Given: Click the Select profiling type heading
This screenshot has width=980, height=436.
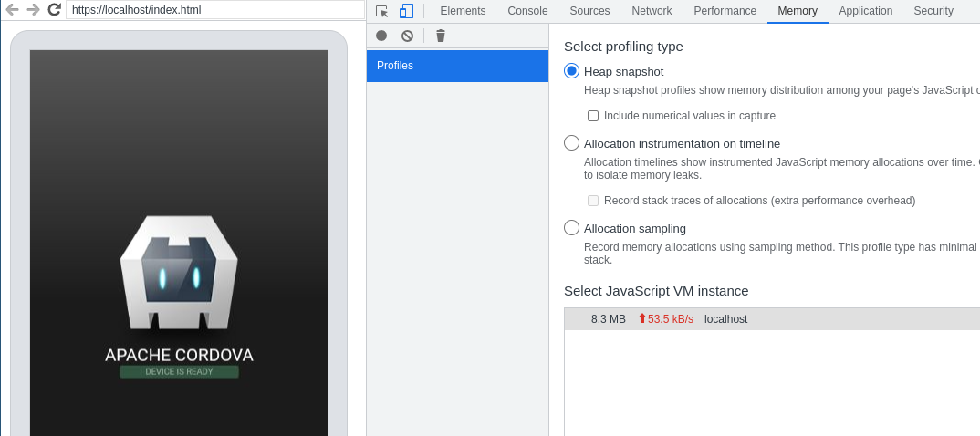Looking at the screenshot, I should coord(623,47).
